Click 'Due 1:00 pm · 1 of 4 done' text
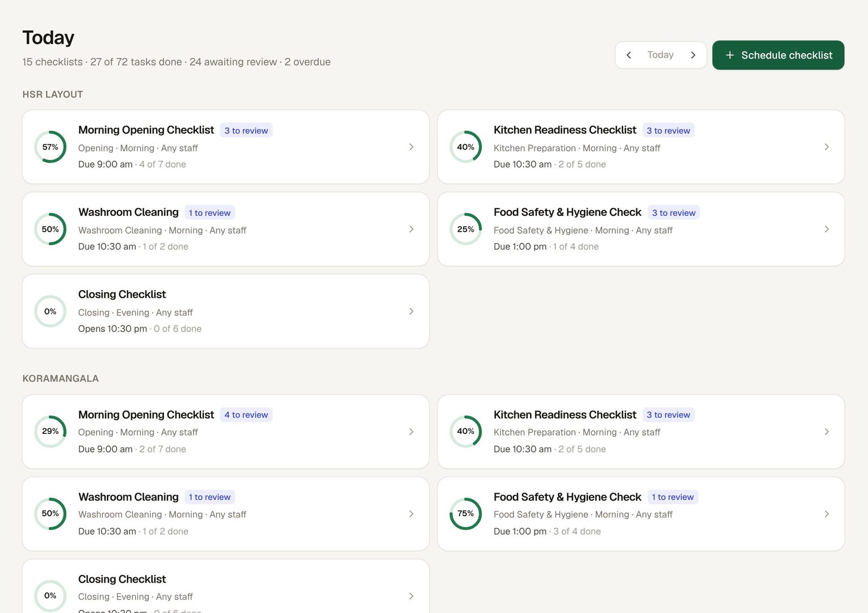 tap(546, 247)
